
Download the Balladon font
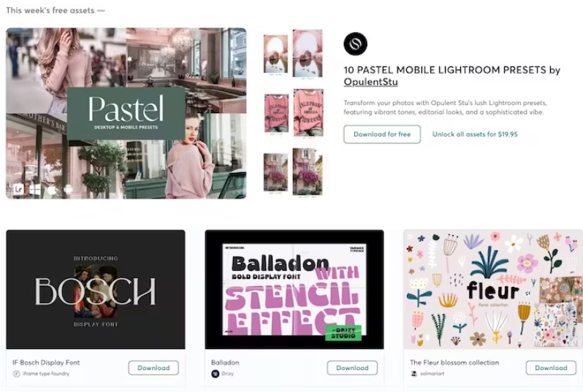[x=352, y=368]
